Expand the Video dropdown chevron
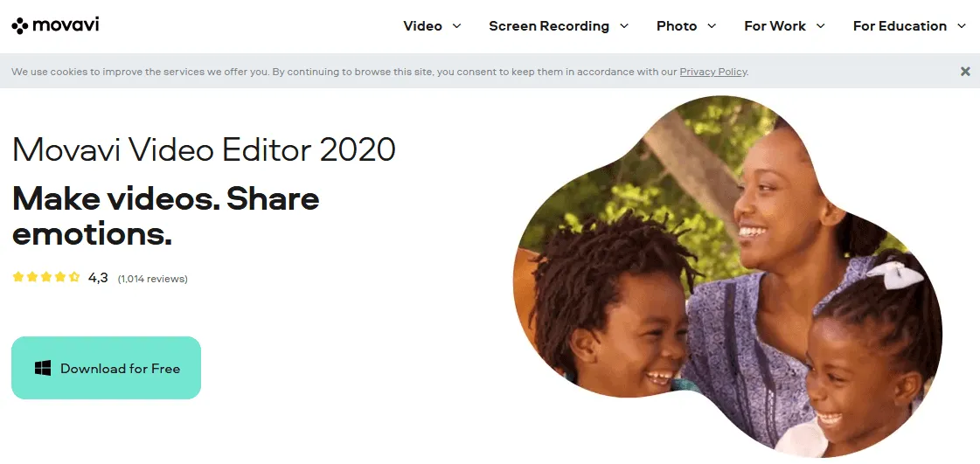 point(457,26)
